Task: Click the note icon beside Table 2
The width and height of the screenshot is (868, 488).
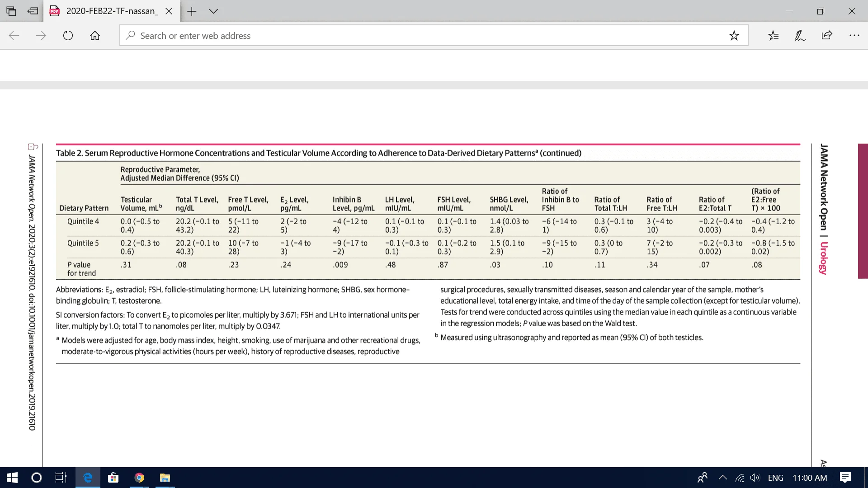Action: (x=33, y=146)
